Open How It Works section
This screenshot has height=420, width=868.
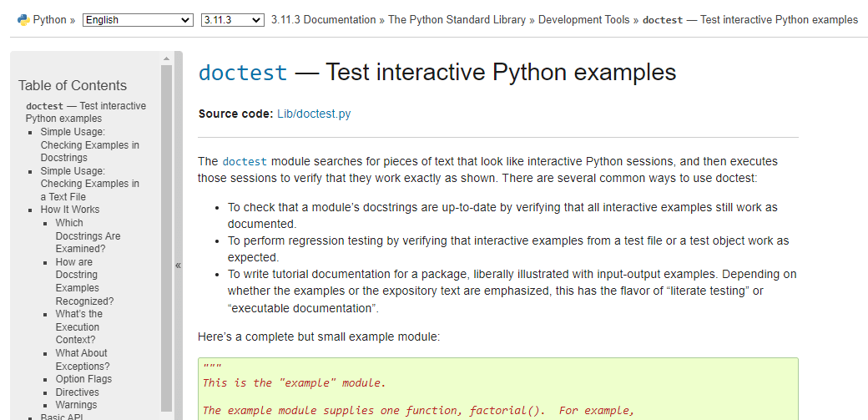pos(70,210)
